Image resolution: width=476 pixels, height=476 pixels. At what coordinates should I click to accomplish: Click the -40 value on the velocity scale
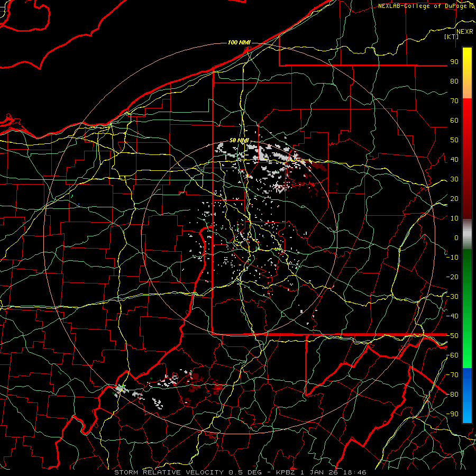click(452, 316)
